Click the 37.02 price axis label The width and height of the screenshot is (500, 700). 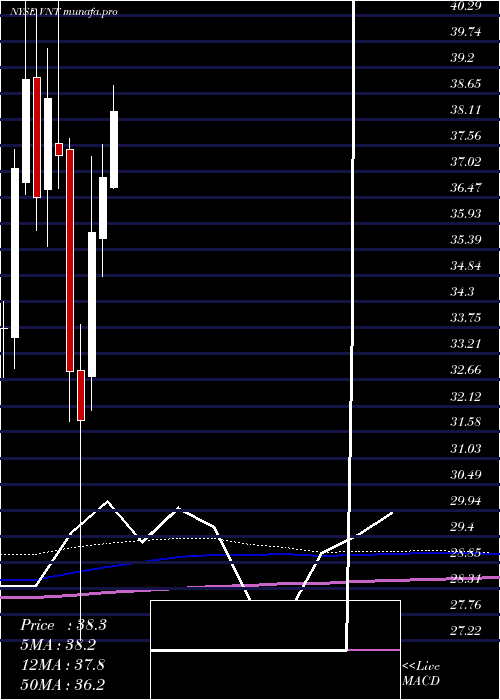click(x=466, y=162)
